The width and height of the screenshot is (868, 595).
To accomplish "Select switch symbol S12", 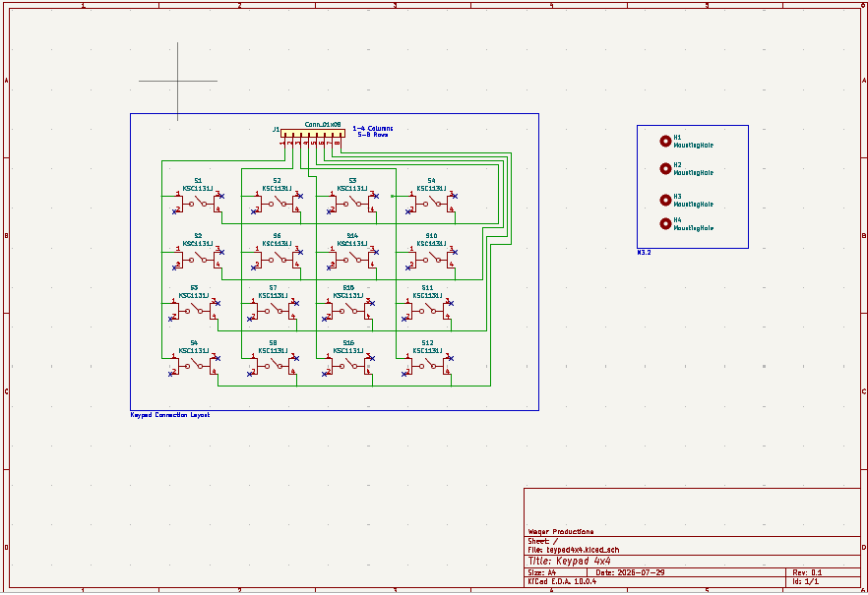I will [x=427, y=366].
